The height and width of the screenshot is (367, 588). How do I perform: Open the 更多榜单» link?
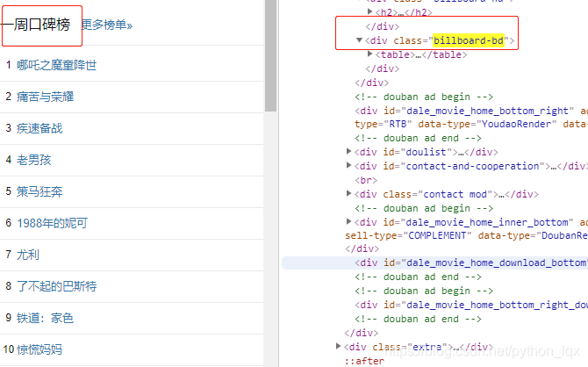[x=107, y=25]
